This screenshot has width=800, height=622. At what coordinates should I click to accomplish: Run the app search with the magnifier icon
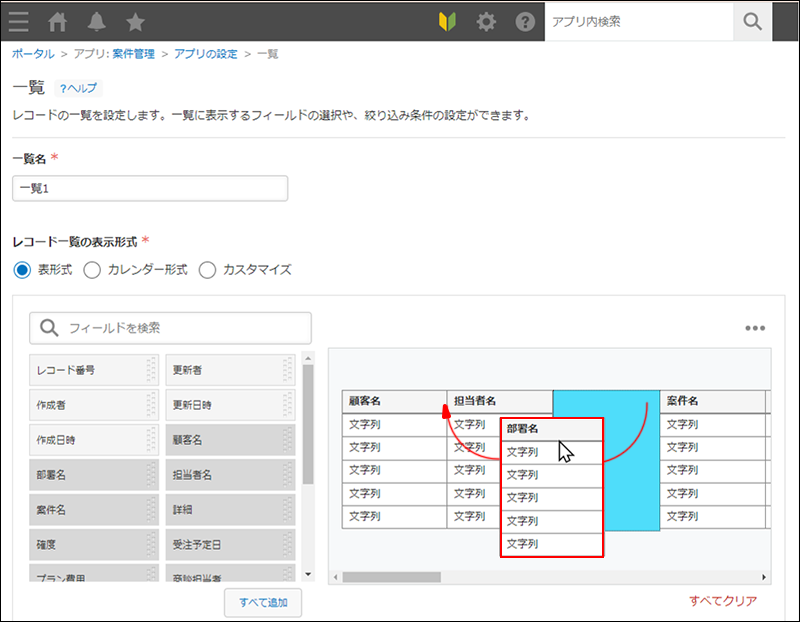pos(752,19)
